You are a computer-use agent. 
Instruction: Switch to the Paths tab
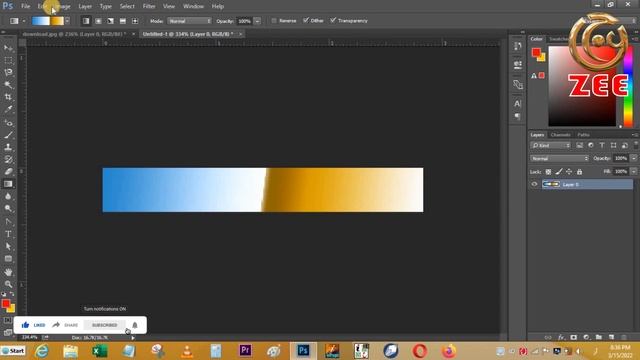tap(583, 135)
